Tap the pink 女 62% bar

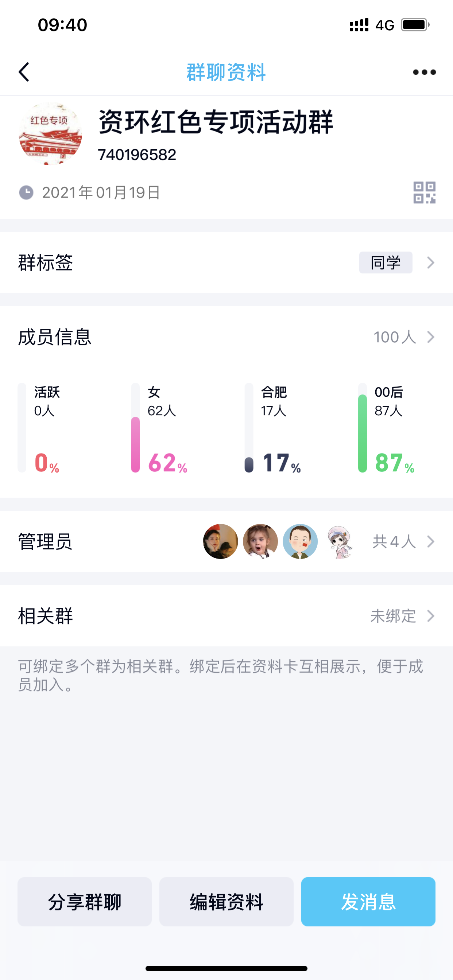coord(136,444)
